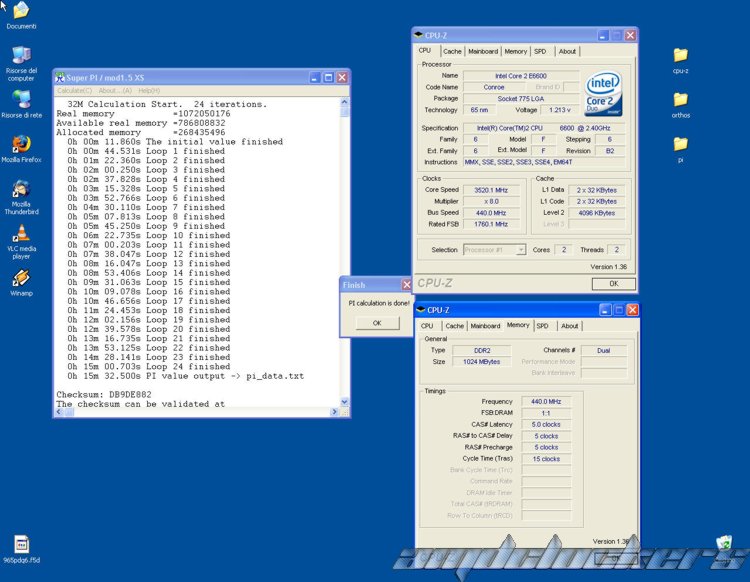Open the pi folder icon

tap(680, 143)
